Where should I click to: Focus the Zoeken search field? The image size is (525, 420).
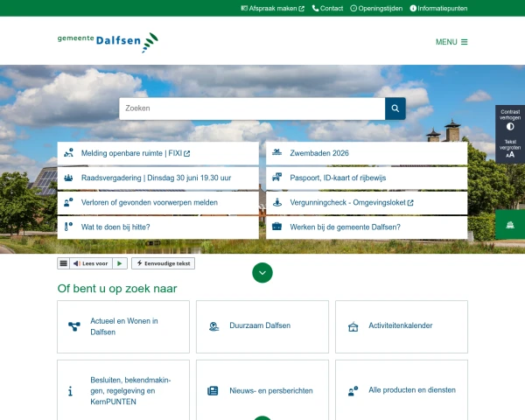coord(252,108)
